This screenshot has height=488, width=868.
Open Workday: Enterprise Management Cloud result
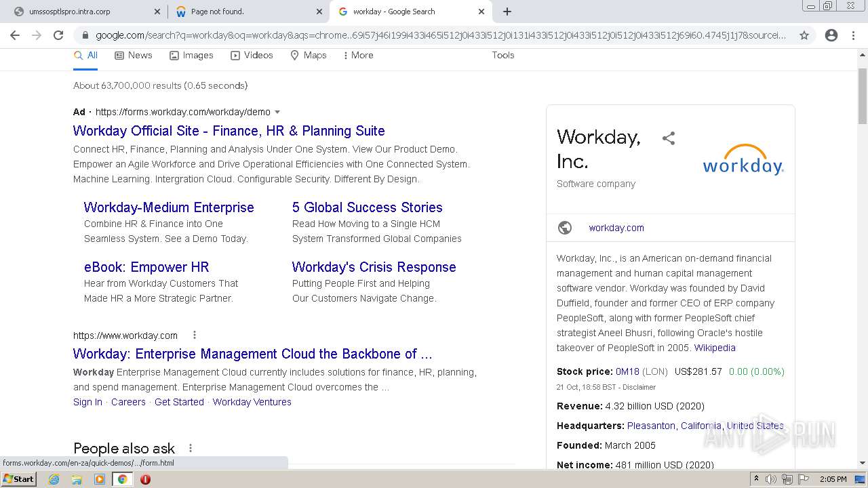(x=252, y=354)
